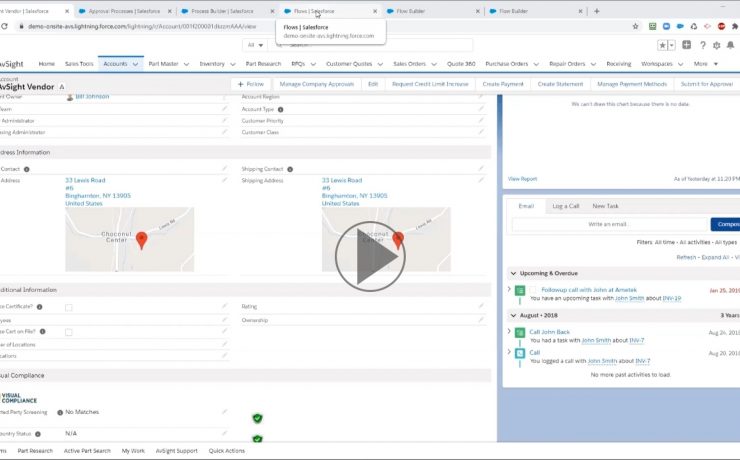Click Manage Company Approvals button

pyautogui.click(x=317, y=84)
